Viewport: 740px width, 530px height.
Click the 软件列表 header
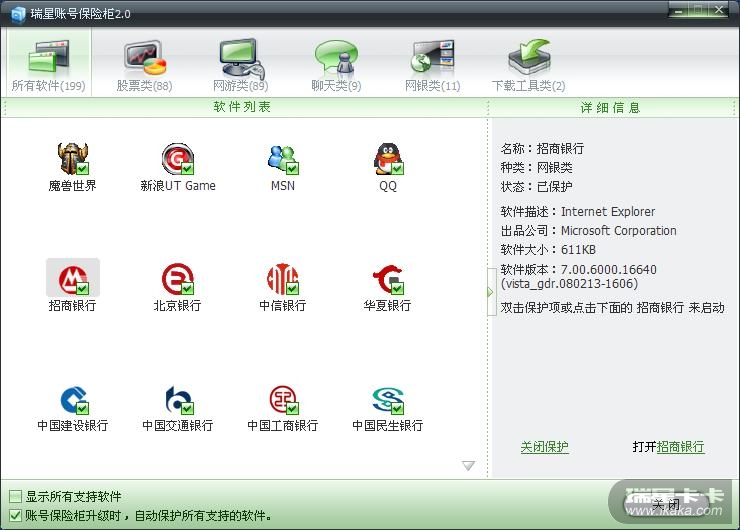pos(242,107)
